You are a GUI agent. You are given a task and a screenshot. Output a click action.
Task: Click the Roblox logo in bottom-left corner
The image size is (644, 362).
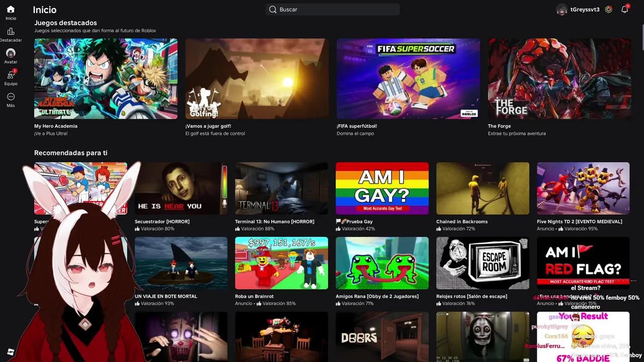click(11, 352)
